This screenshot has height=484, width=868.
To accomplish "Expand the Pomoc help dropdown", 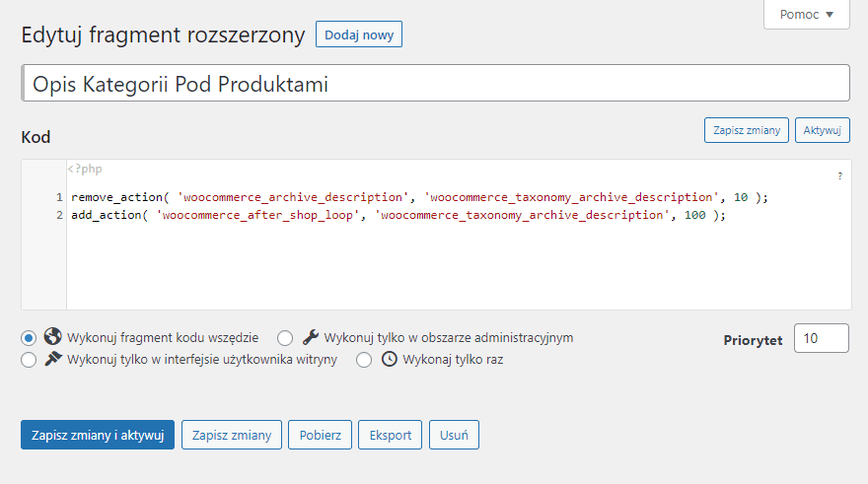I will [807, 15].
